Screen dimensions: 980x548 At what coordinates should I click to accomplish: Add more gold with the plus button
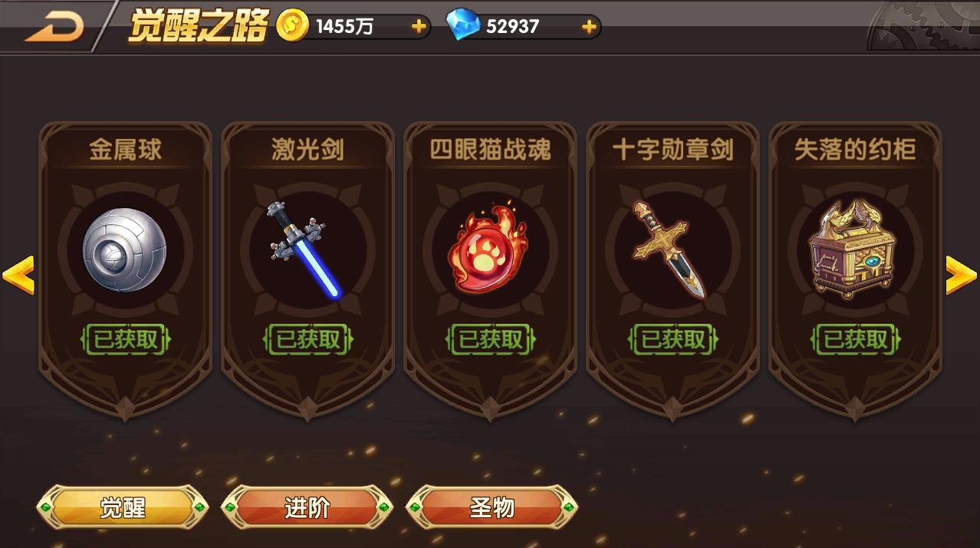click(x=419, y=27)
